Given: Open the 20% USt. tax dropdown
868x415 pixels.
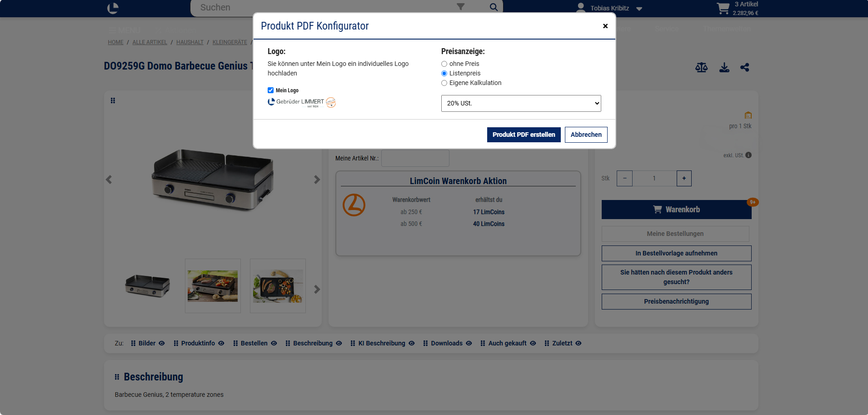Looking at the screenshot, I should [x=521, y=103].
